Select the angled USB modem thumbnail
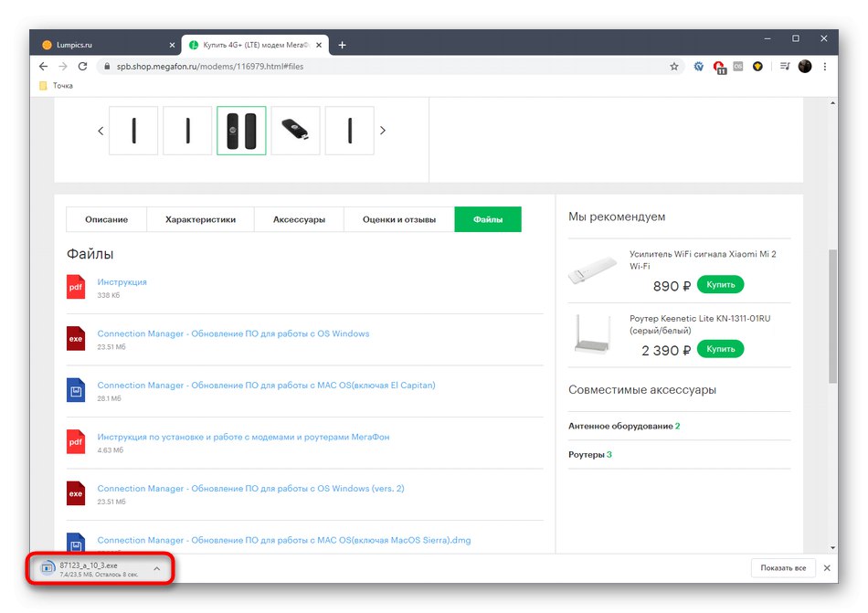 coord(296,131)
